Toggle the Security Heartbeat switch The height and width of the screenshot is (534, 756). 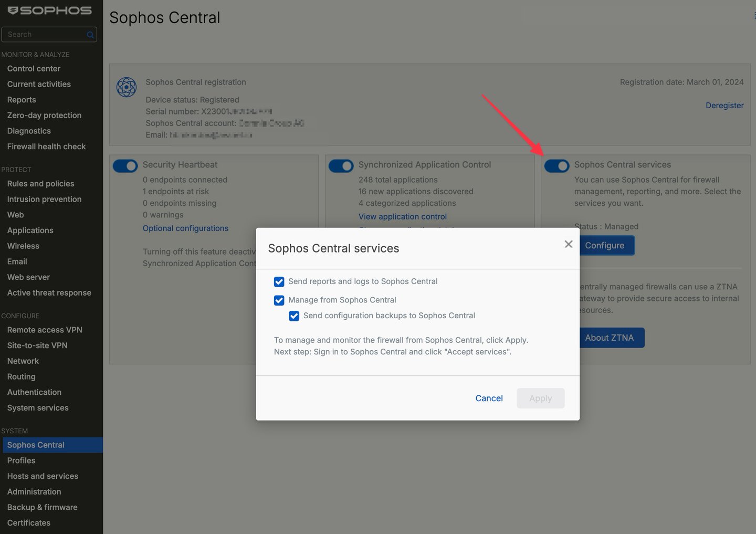(x=125, y=166)
